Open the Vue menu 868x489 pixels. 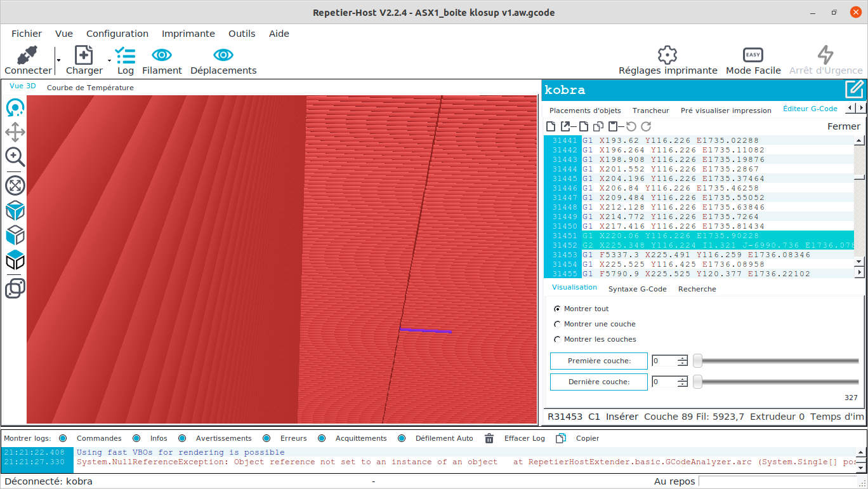point(64,34)
